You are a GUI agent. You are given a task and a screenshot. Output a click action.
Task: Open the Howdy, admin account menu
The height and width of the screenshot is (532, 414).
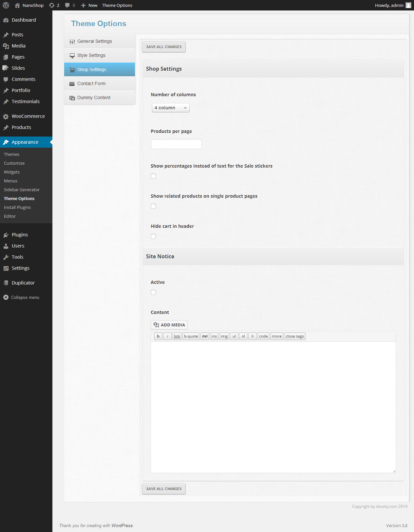(x=389, y=5)
